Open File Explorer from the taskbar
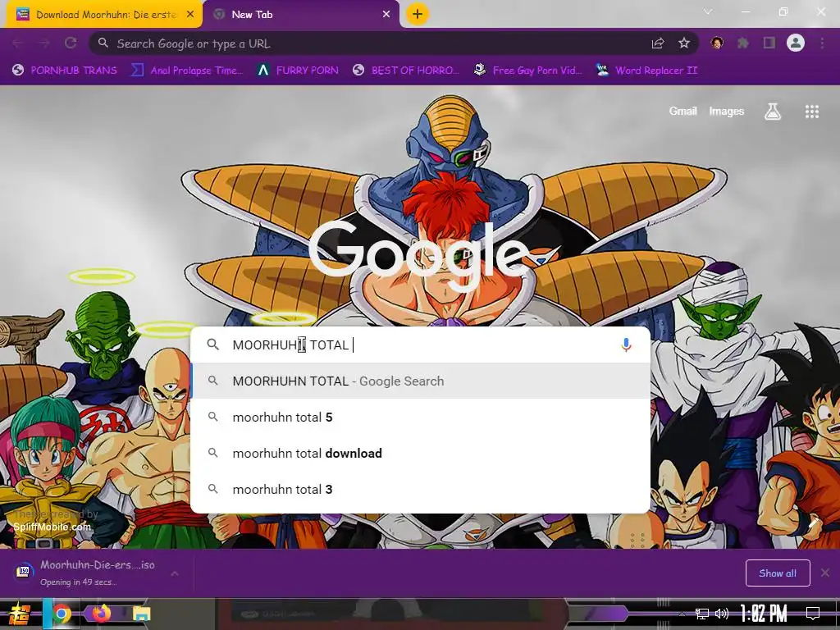 (141, 614)
